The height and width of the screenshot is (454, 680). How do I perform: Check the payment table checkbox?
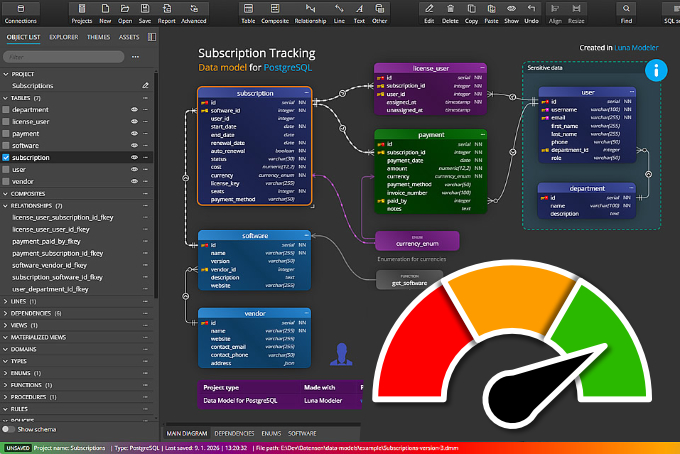[6, 134]
